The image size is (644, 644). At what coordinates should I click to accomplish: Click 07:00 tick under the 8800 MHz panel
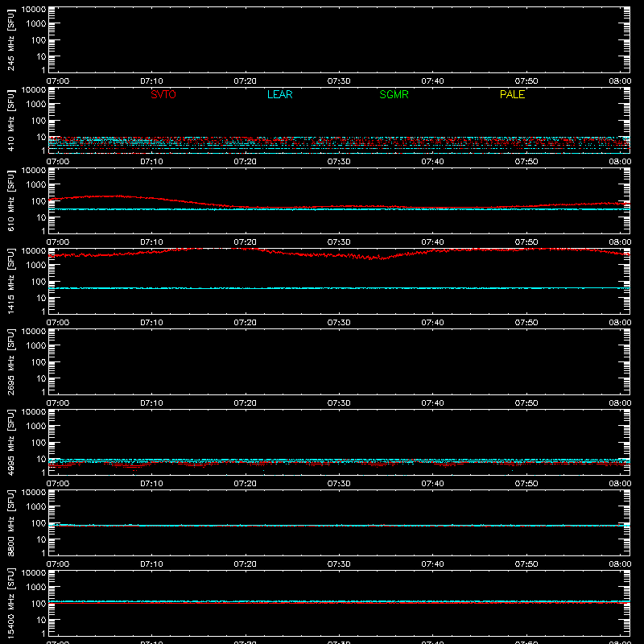(x=58, y=564)
